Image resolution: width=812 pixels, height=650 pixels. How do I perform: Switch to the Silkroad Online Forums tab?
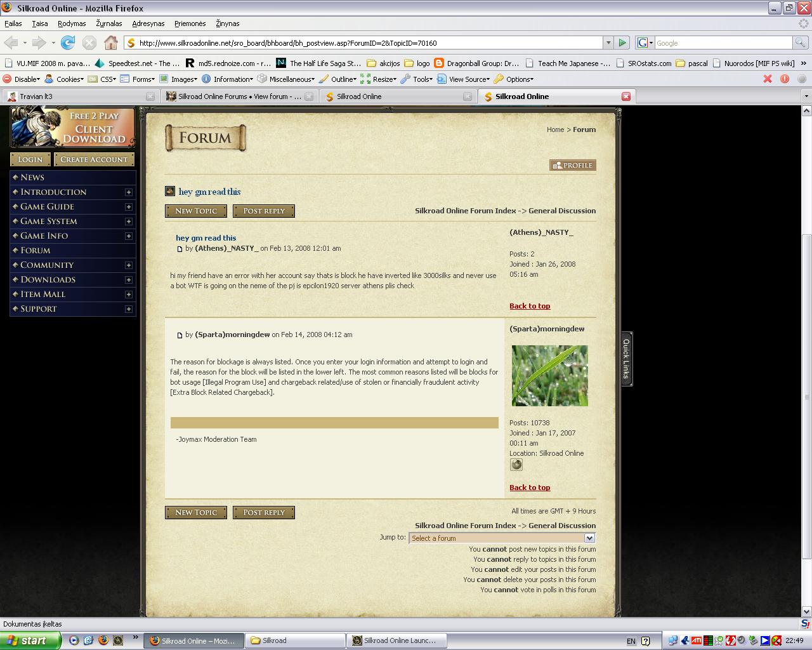click(239, 96)
